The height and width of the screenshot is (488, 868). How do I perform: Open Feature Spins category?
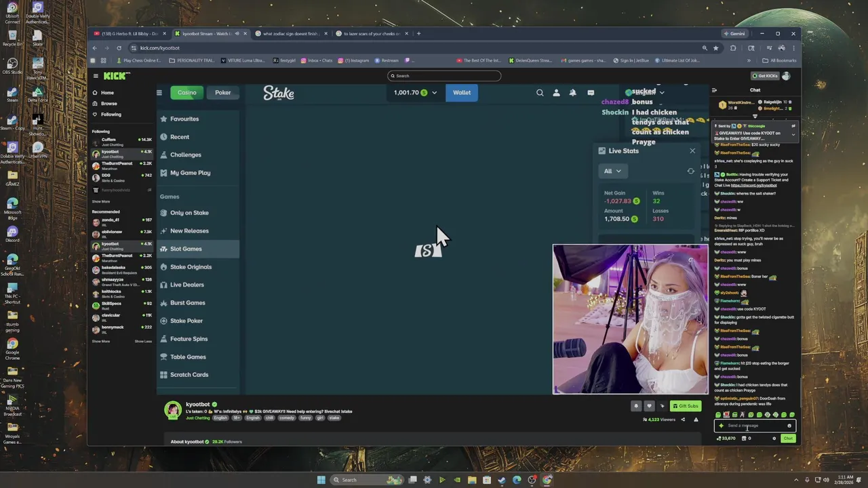(x=198, y=339)
